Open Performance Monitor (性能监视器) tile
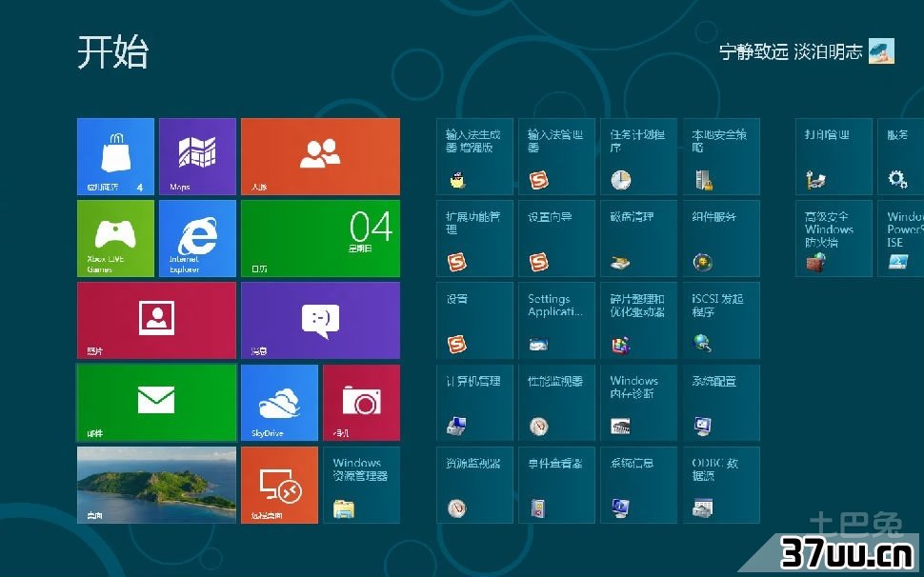The image size is (924, 577). [556, 403]
